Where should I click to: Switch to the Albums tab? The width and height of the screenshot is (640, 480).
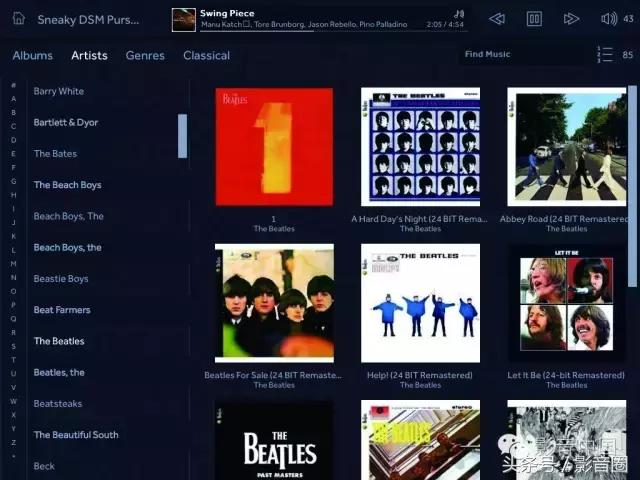(x=33, y=56)
